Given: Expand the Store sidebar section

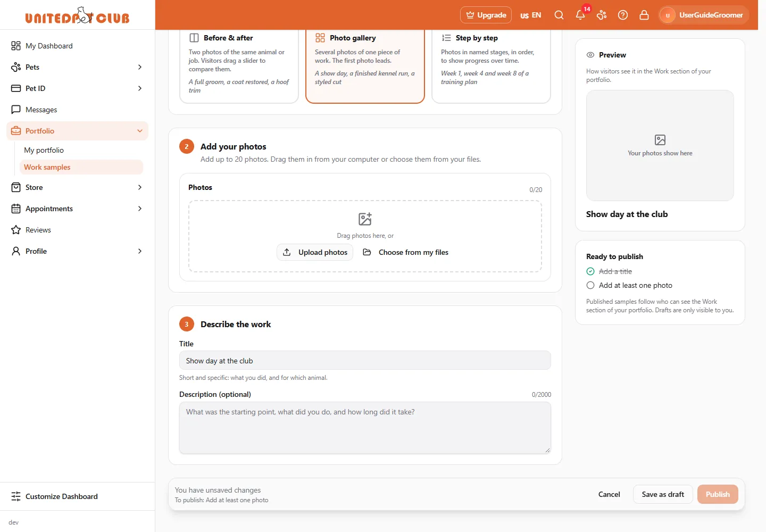Looking at the screenshot, I should (140, 187).
